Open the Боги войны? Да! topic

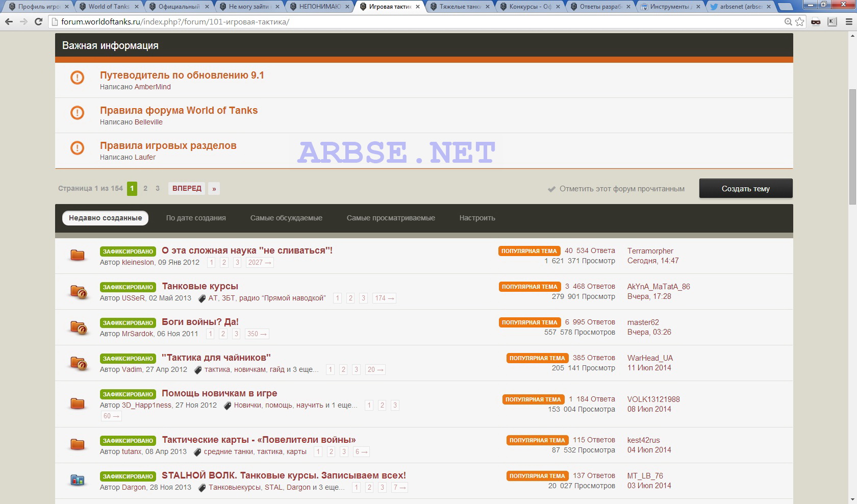(x=200, y=322)
